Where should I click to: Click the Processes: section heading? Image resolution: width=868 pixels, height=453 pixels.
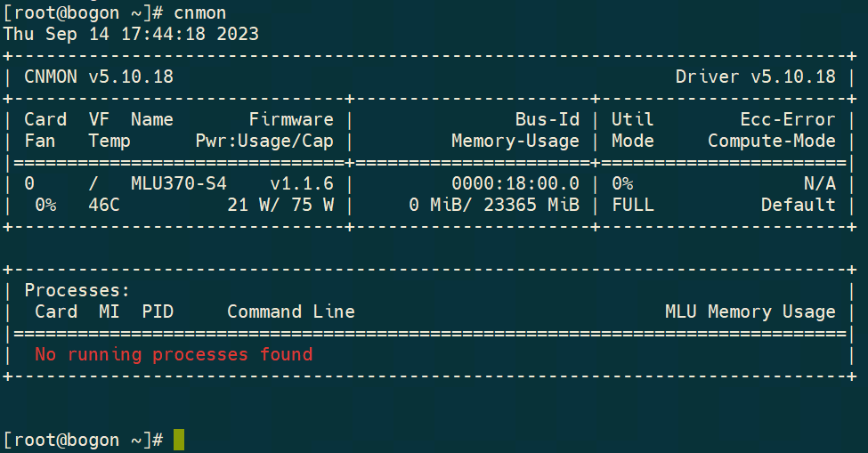[x=77, y=290]
